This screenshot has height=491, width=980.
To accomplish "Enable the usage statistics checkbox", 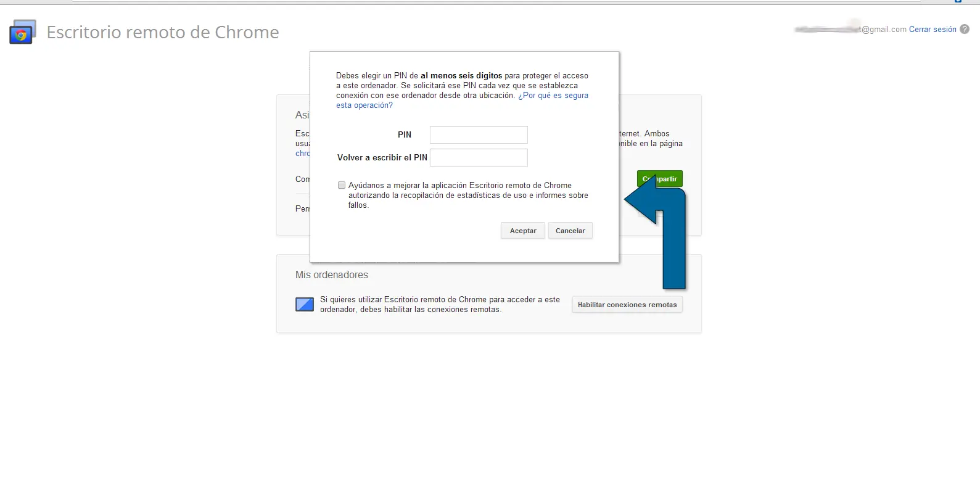I will coord(342,185).
